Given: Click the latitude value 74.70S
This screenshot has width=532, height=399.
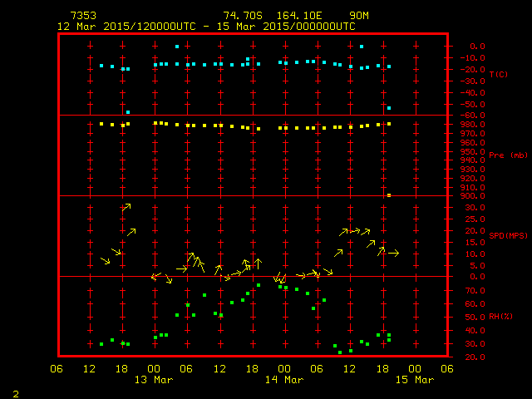Looking at the screenshot, I should pos(242,16).
